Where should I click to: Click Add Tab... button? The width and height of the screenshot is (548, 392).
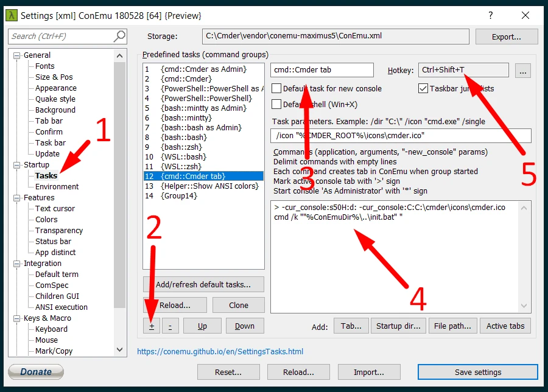[x=351, y=326]
